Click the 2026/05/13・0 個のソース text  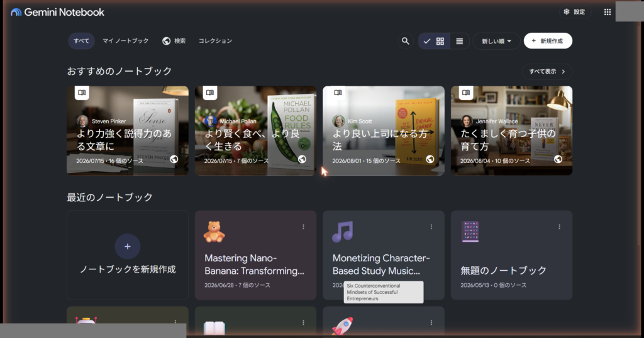point(493,285)
